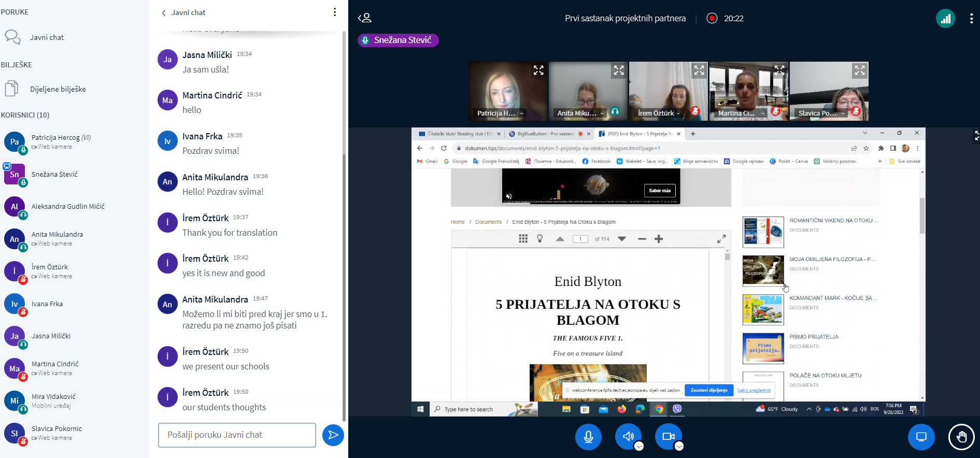This screenshot has height=458, width=980.
Task: Fullscreen Anita Miku webcam
Action: click(x=619, y=70)
